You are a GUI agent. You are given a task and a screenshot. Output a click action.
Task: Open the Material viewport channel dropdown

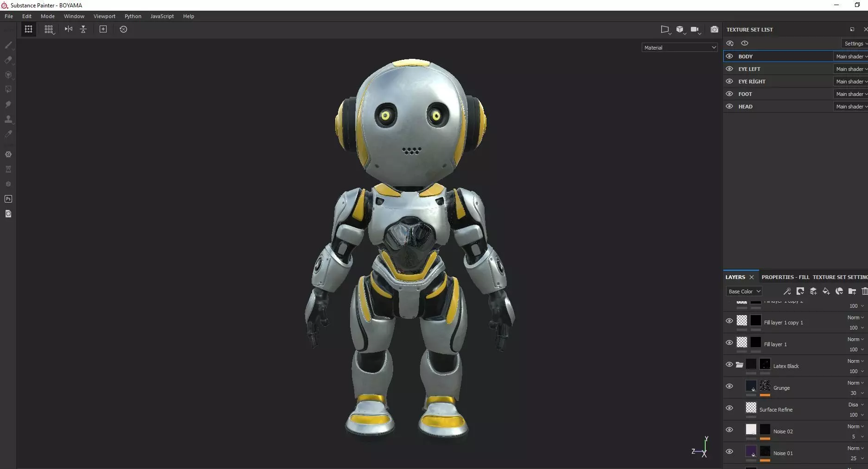[680, 47]
